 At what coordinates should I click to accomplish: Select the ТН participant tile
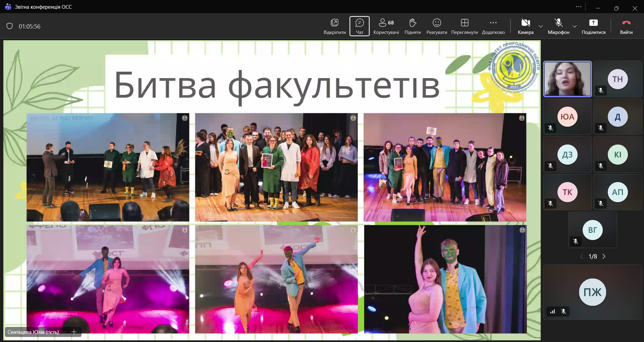coord(618,79)
